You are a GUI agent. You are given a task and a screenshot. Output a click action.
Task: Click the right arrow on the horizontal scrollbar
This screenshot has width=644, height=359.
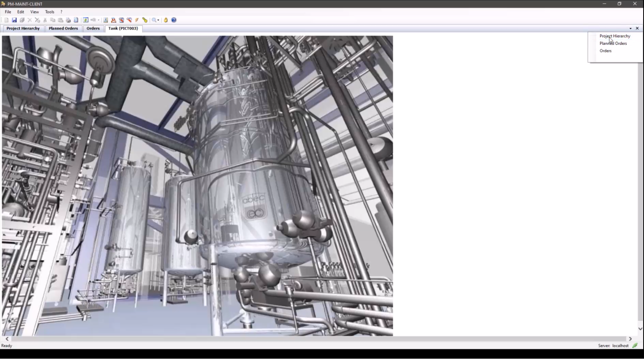tap(630, 339)
